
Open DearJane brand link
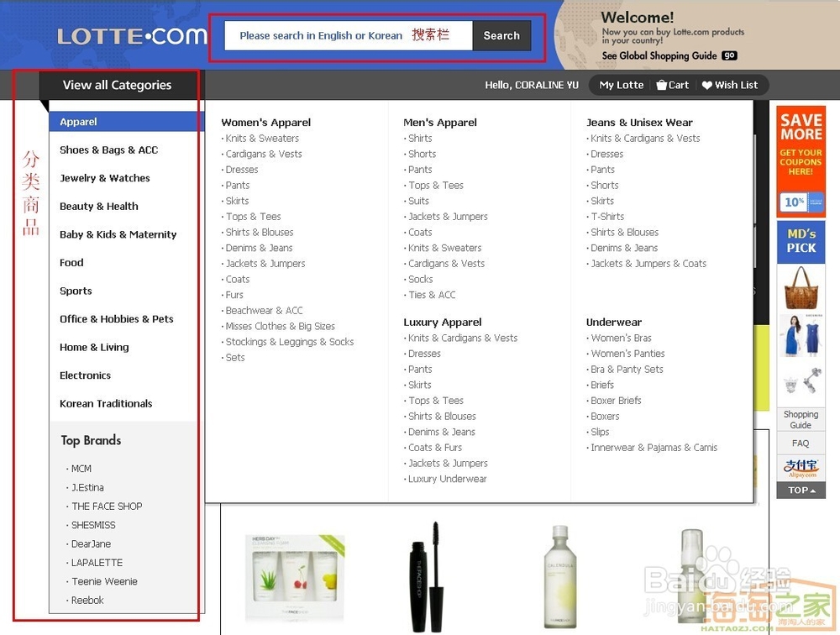click(x=91, y=543)
